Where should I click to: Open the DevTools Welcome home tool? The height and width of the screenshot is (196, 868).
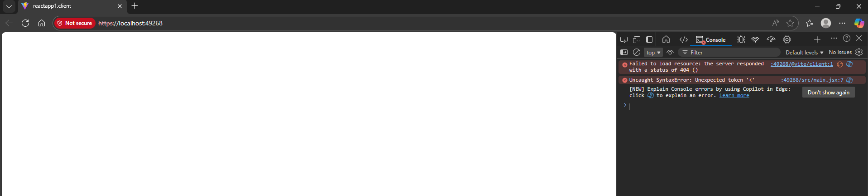coord(666,39)
